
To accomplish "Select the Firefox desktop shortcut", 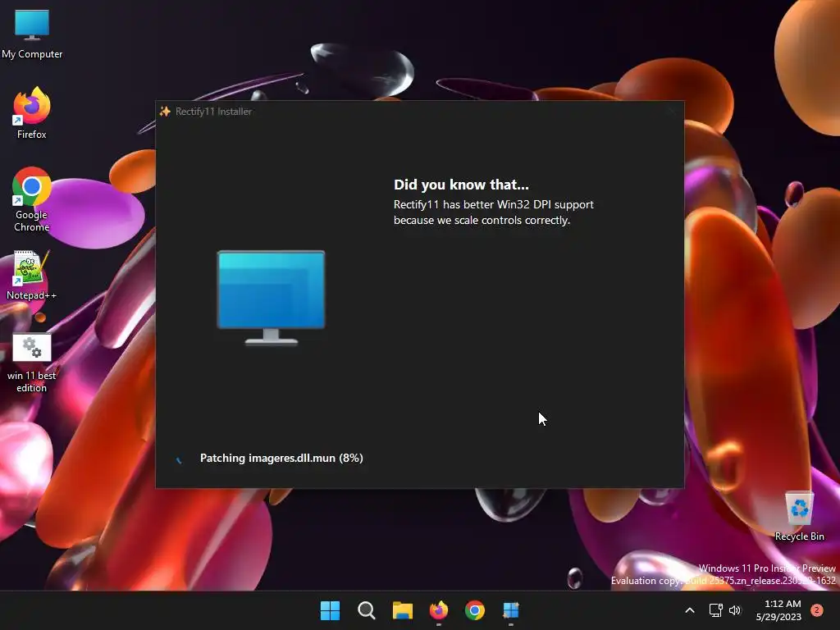I will (32, 113).
